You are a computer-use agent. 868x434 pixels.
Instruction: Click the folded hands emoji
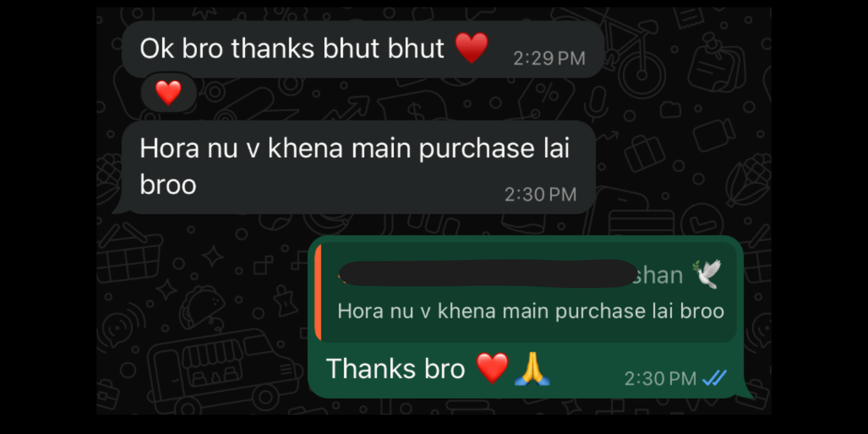(532, 369)
